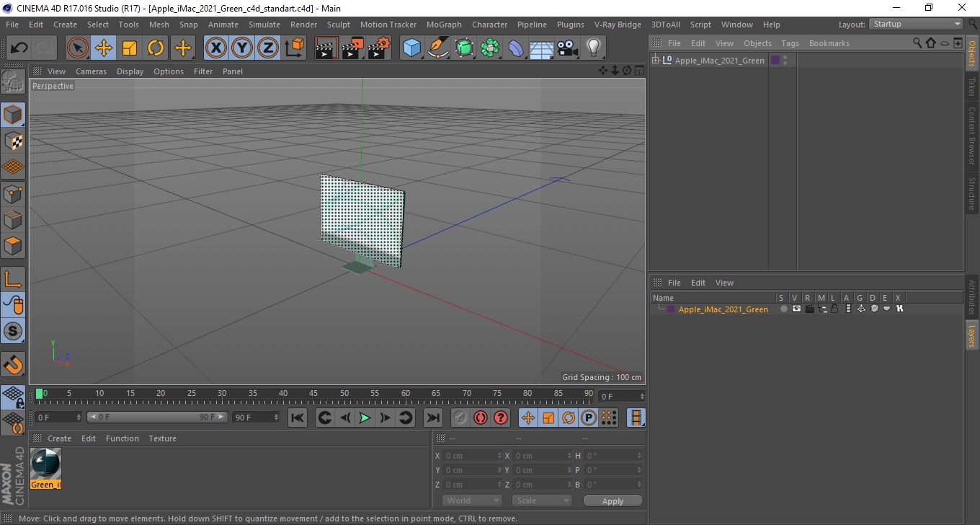Switch to the Content Browser tab

(x=971, y=136)
